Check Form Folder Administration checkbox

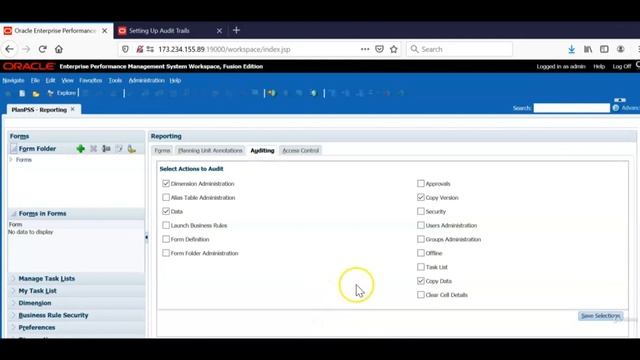[166, 253]
